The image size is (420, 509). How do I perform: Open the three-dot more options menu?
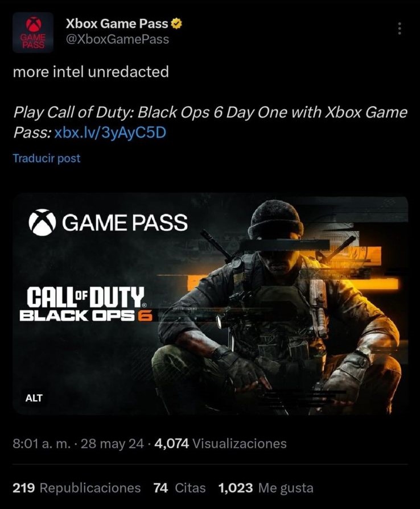pyautogui.click(x=400, y=28)
